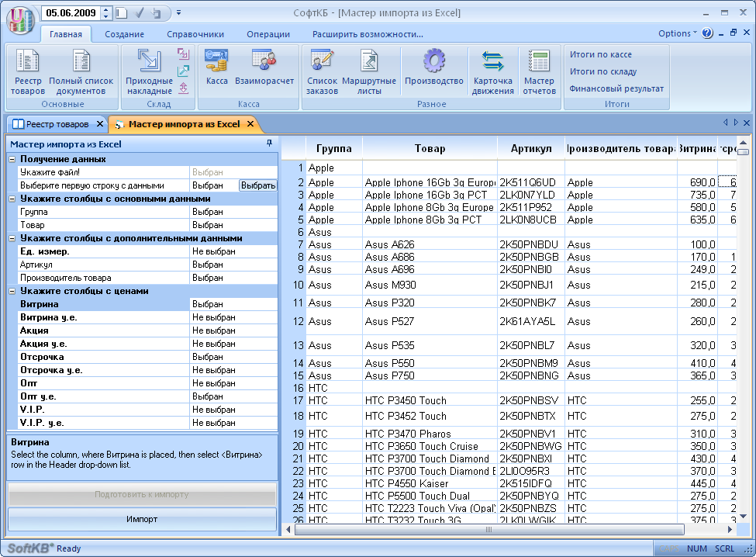Image resolution: width=756 pixels, height=557 pixels.
Task: Click the Производитель товара column header
Action: [621, 148]
